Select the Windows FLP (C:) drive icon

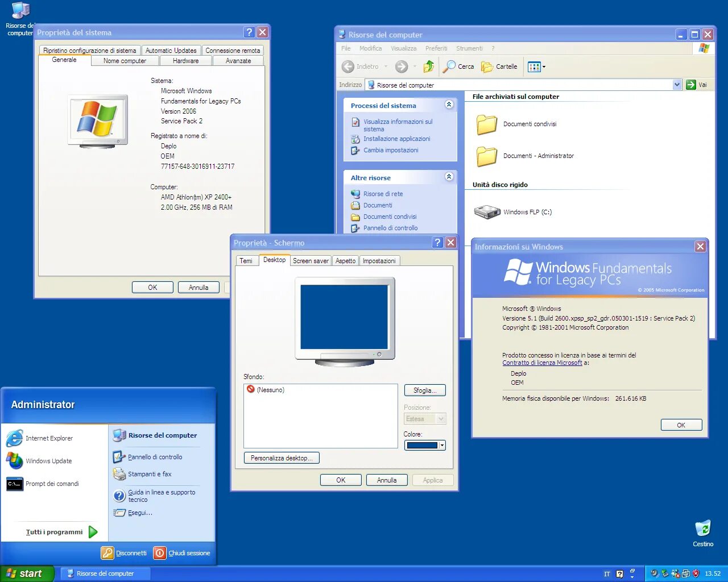(x=487, y=212)
